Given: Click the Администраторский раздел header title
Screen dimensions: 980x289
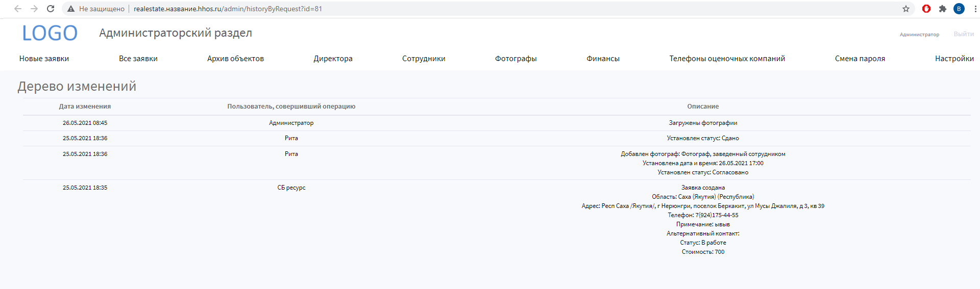Looking at the screenshot, I should tap(176, 33).
